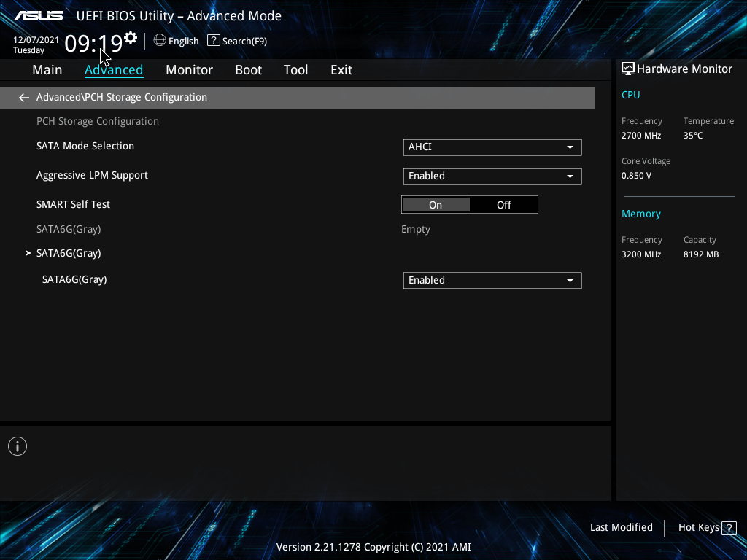Open the SATA6G(Gray) Enabled dropdown
This screenshot has width=747, height=560.
coord(492,281)
